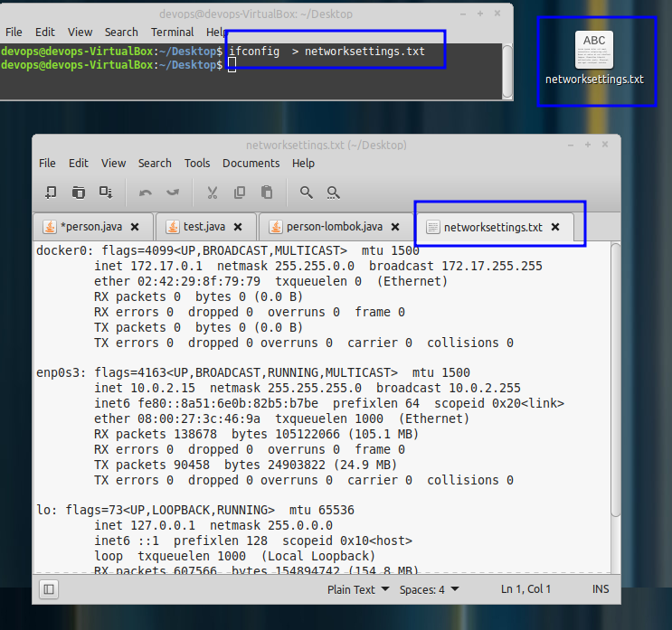Screen dimensions: 672x630
Task: Click the inet 172.17.0.1 line
Action: tap(318, 266)
